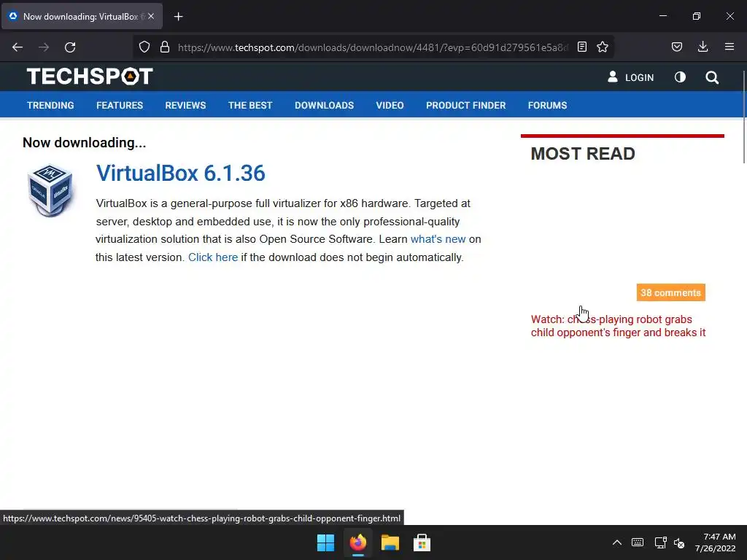Open the 38 comments badge
This screenshot has height=560, width=747.
671,292
